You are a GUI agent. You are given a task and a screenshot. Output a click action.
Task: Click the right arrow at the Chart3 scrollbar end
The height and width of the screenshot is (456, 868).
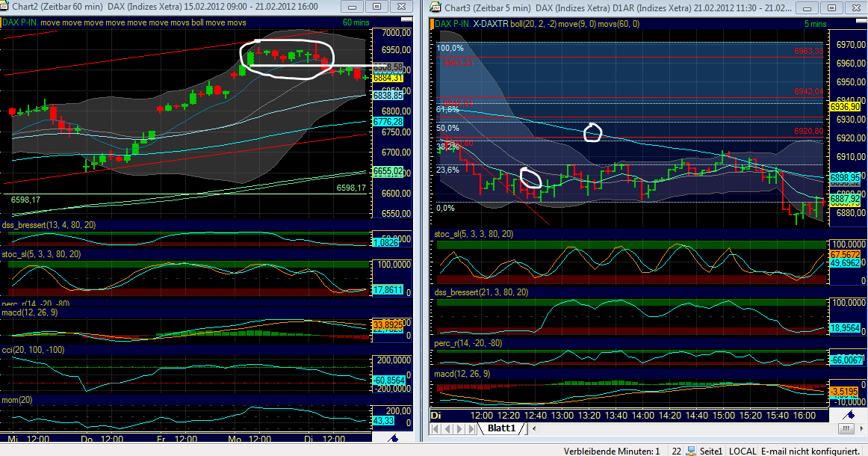(x=861, y=427)
